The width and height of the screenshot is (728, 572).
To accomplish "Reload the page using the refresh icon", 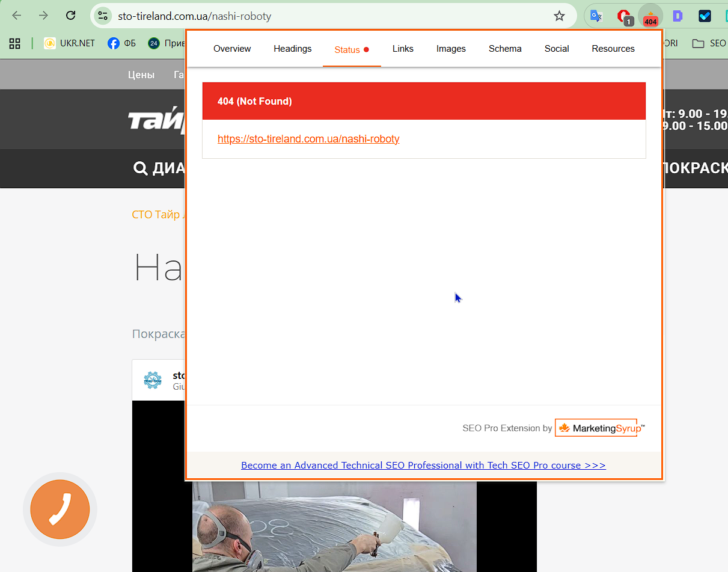I will [x=70, y=16].
